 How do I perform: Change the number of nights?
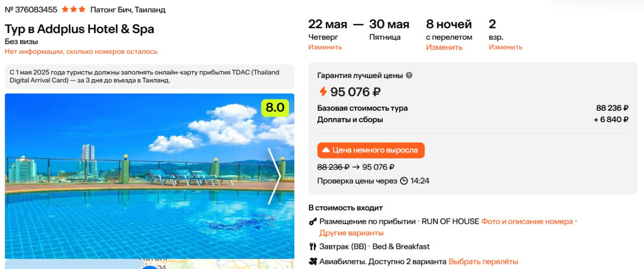444,47
